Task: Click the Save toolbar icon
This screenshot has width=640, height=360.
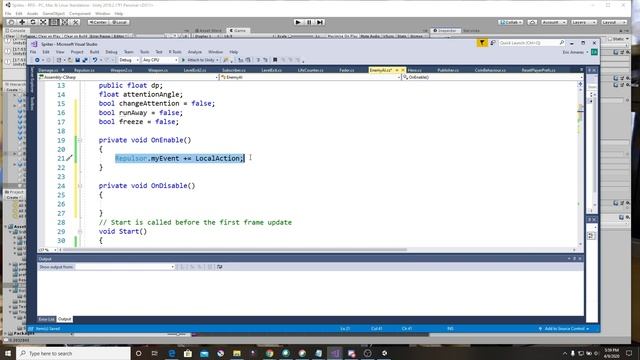Action: (78, 60)
